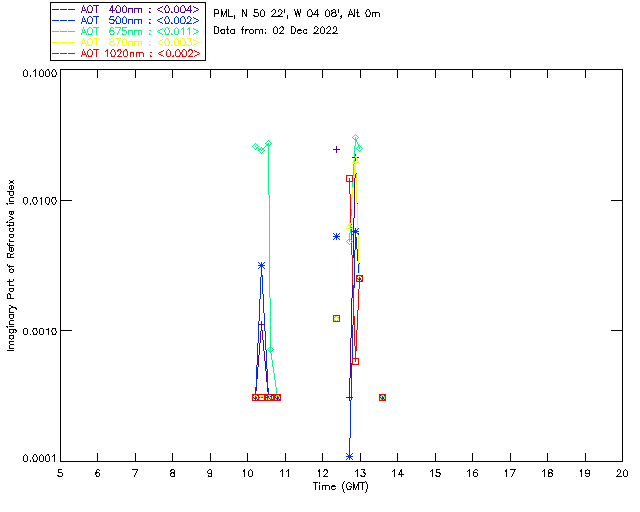Click the blue asterisk at the 0.0001 minimum
This screenshot has width=640, height=512.
[x=349, y=456]
